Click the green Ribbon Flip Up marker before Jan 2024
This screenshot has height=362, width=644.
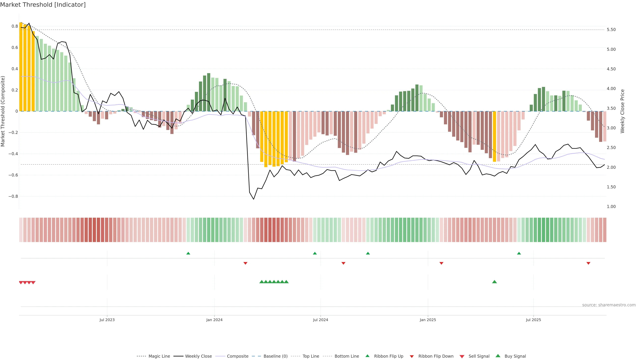click(x=188, y=253)
